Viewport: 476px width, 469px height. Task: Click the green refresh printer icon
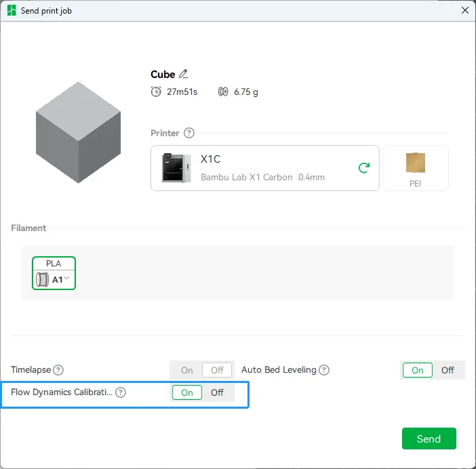tap(364, 168)
